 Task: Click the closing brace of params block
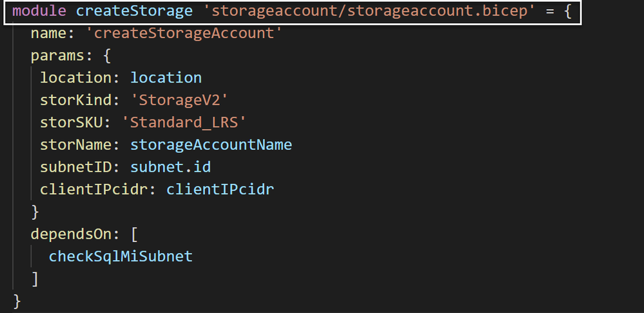[35, 212]
